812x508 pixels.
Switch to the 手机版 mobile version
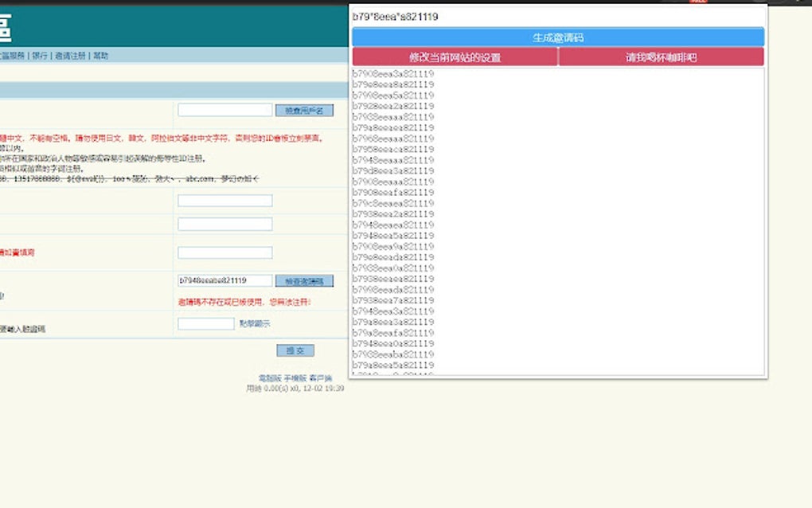click(295, 377)
